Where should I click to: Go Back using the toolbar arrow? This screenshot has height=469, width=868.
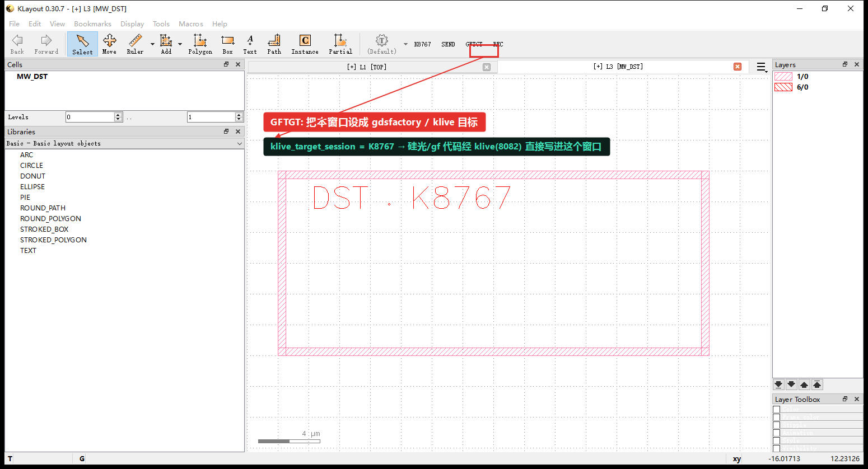click(17, 44)
